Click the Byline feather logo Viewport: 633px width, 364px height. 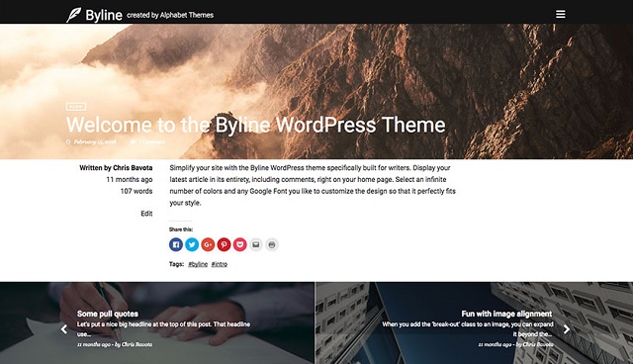(x=73, y=15)
